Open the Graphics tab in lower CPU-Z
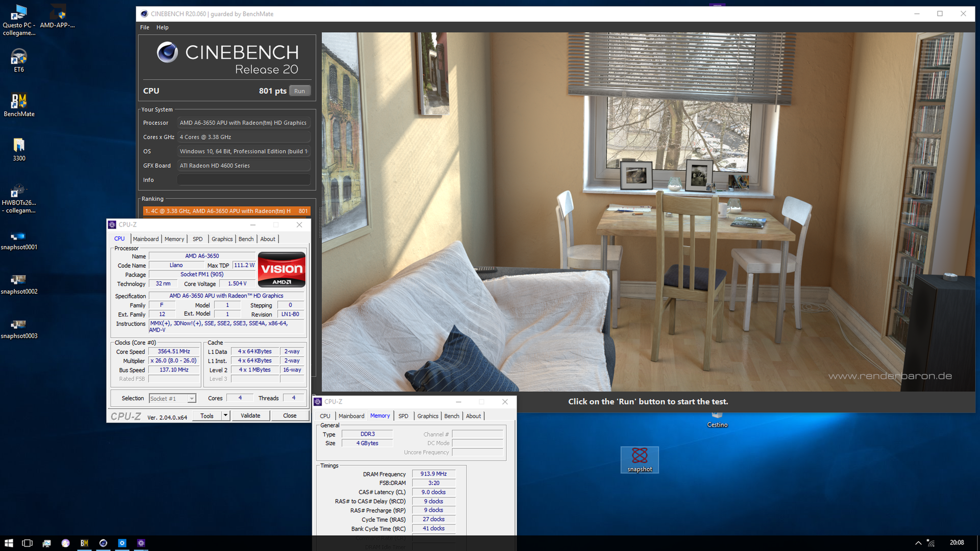The height and width of the screenshot is (551, 980). point(428,416)
